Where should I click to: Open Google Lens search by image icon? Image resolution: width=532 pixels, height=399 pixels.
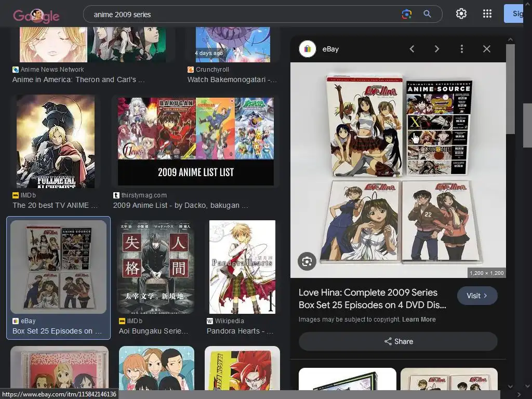406,14
